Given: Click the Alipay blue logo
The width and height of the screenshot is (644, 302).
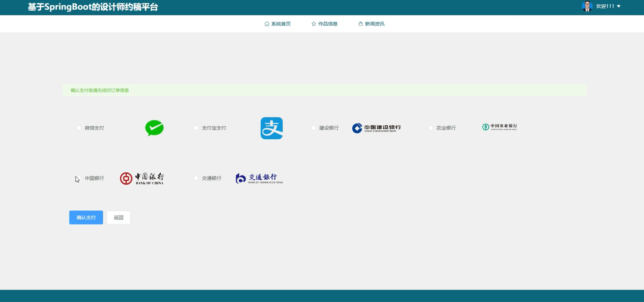Looking at the screenshot, I should tap(272, 128).
